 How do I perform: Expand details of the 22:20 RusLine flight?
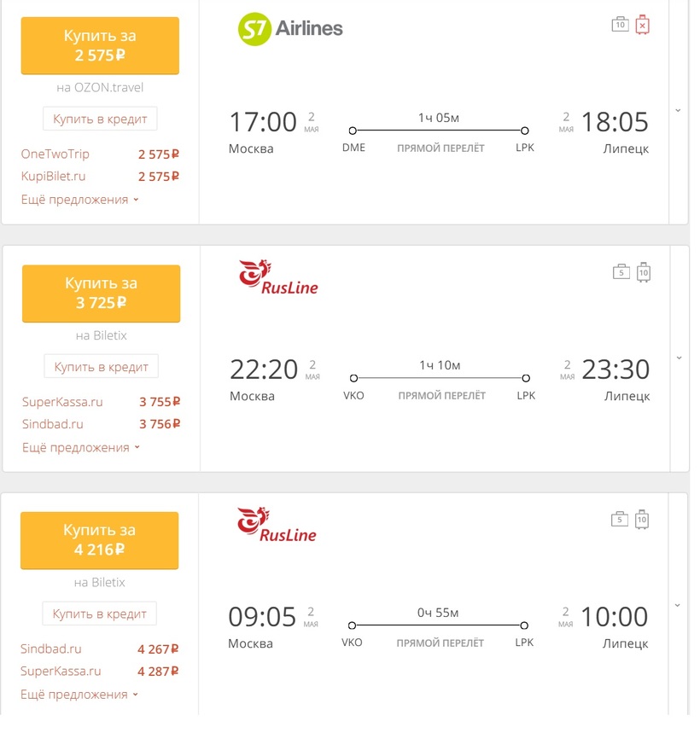click(x=679, y=358)
